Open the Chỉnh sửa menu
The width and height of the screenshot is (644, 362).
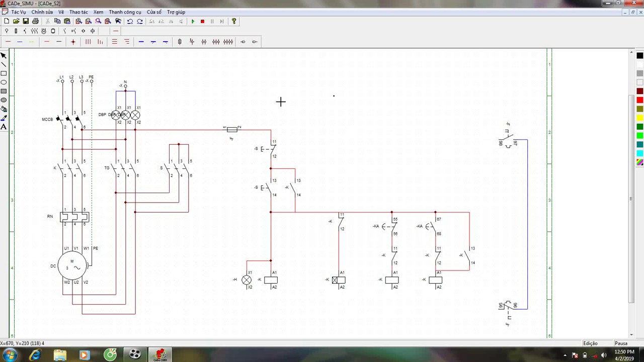(42, 12)
